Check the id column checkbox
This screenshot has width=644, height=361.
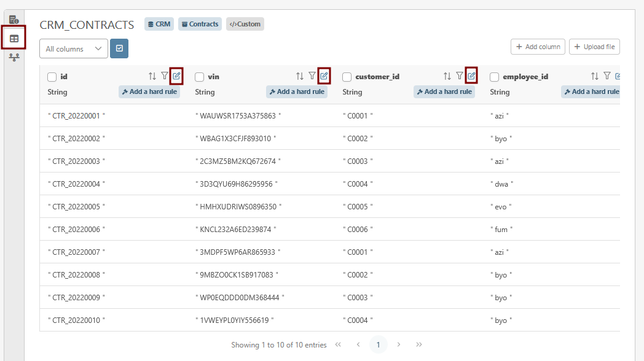click(x=52, y=77)
